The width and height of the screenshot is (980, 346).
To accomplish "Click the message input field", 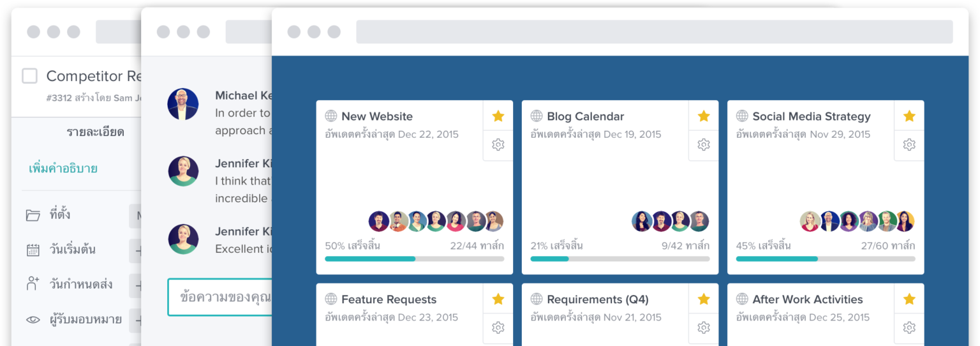I will click(x=220, y=297).
